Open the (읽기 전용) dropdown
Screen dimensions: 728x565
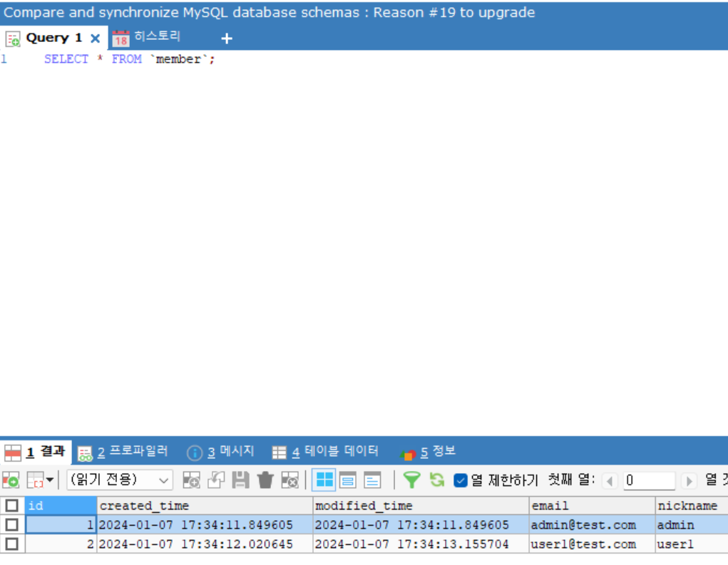[x=119, y=480]
